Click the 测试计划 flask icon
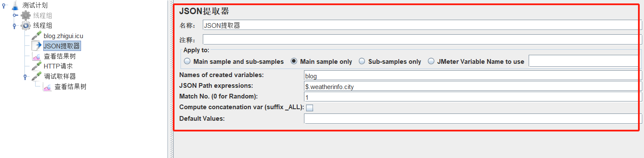Screen dimensions: 644x158 coord(15,5)
